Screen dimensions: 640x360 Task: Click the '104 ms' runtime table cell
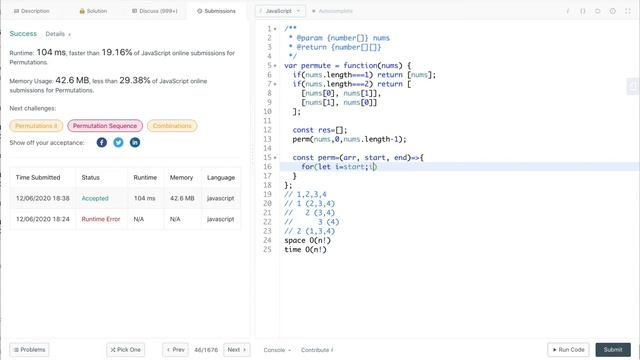[144, 198]
